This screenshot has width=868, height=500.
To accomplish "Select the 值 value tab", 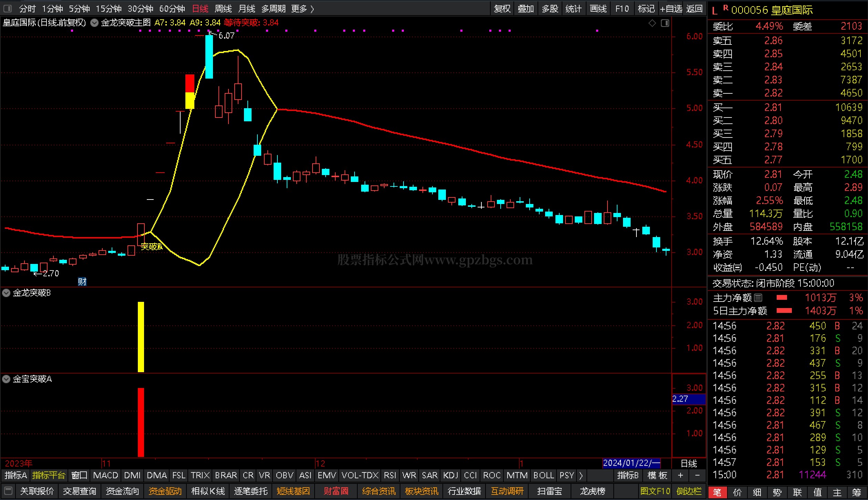I will point(817,492).
